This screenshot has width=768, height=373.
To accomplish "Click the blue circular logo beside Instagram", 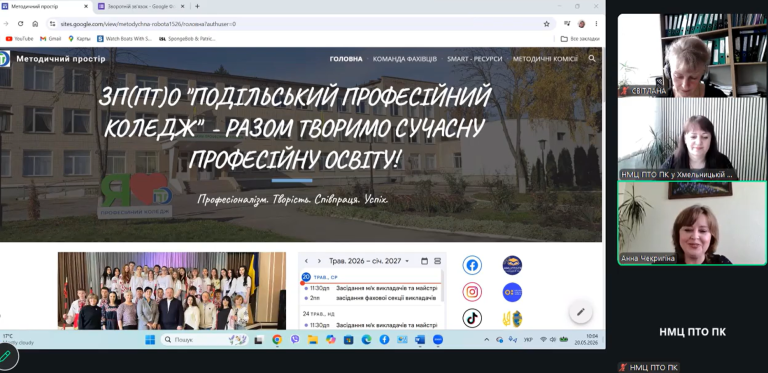I will (512, 292).
